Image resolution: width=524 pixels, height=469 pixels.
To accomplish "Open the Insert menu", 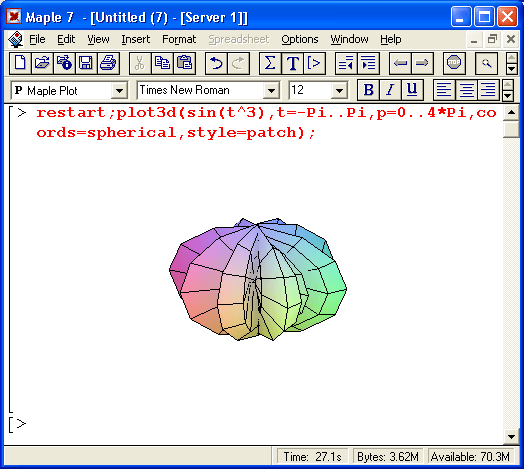I will 136,39.
